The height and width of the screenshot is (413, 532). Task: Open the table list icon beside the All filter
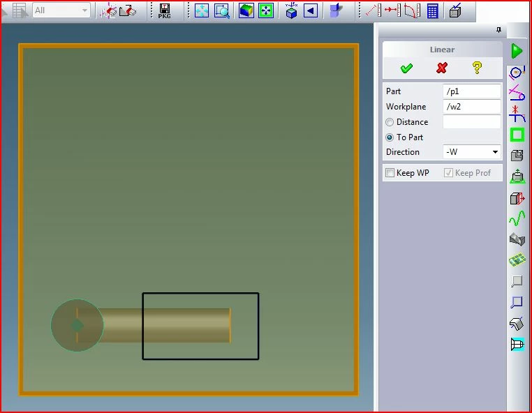pyautogui.click(x=20, y=10)
